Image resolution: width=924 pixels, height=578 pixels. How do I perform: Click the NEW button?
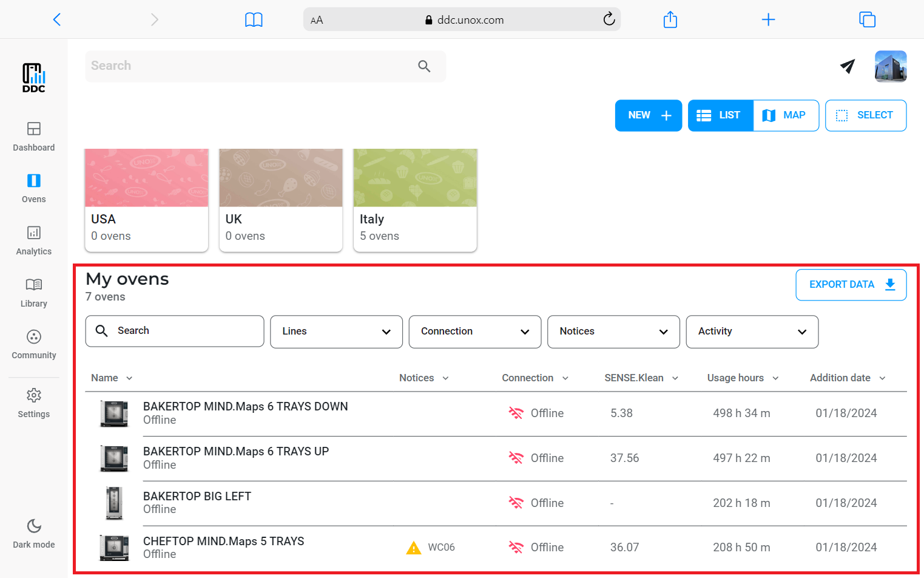(648, 115)
